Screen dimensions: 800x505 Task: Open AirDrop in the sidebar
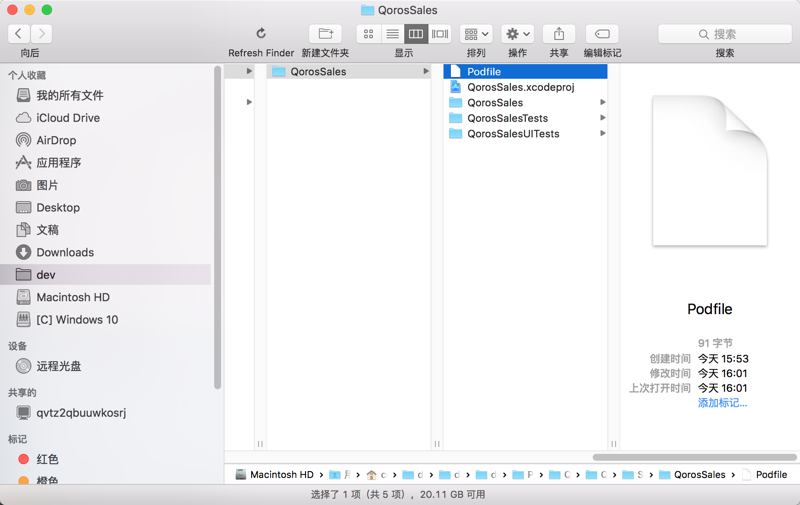(56, 140)
